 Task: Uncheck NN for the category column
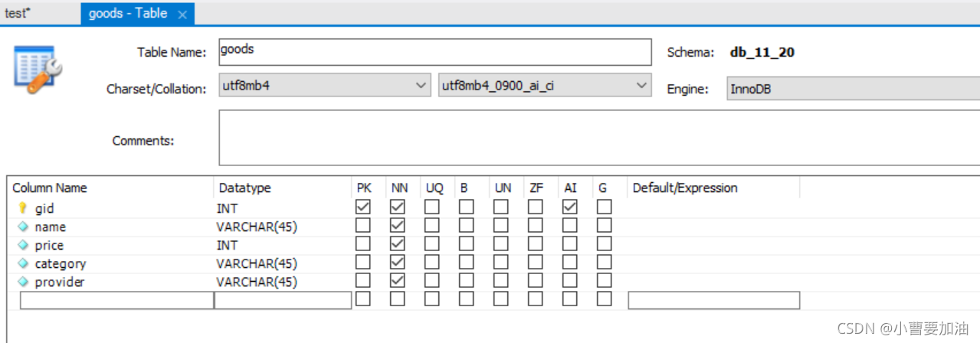click(x=397, y=262)
